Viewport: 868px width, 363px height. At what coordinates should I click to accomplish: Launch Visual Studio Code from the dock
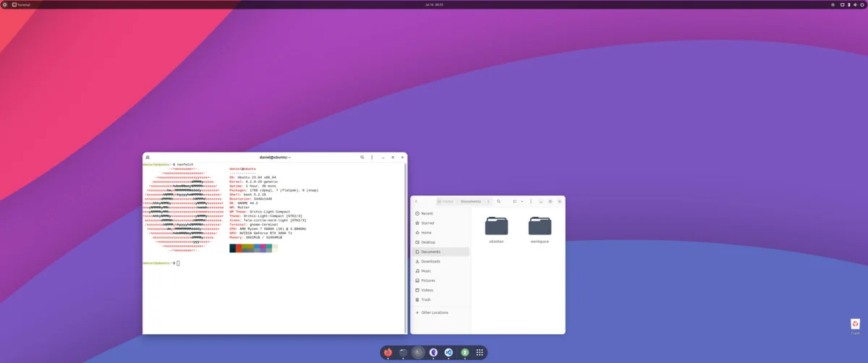click(x=449, y=352)
